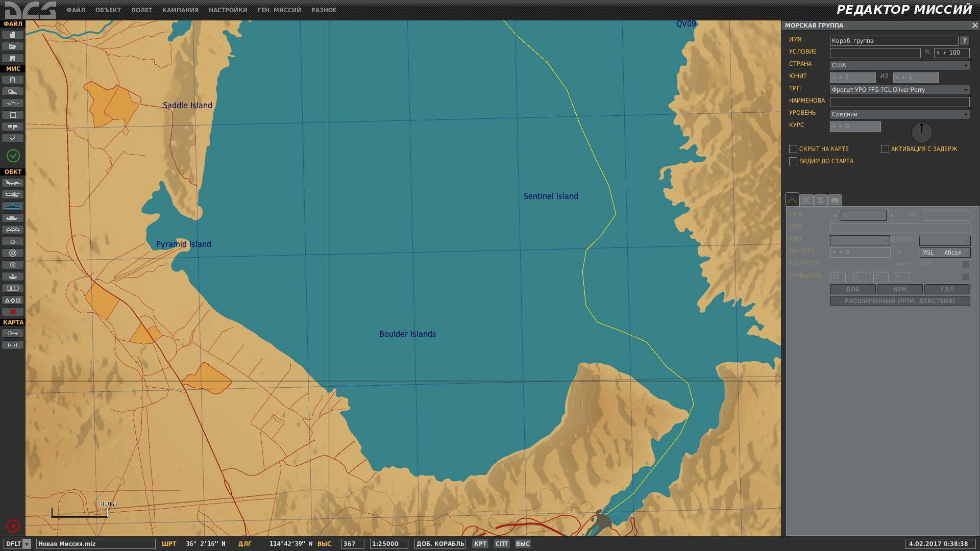Click РАСШИРЕННЫЙ (ППМ, ДЕЙСТВИЯ) button
Screen dimensions: 980x551
point(900,301)
